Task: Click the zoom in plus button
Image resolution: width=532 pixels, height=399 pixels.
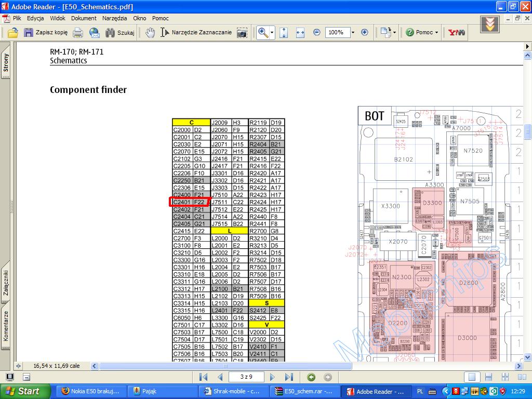Action: (x=365, y=33)
